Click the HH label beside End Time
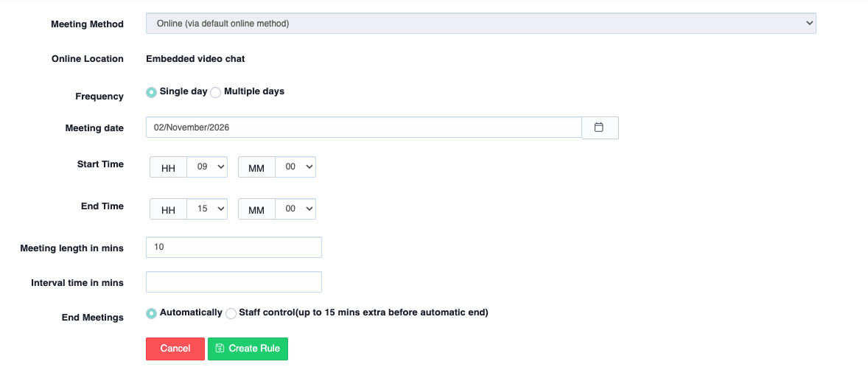This screenshot has height=381, width=868. [x=168, y=210]
